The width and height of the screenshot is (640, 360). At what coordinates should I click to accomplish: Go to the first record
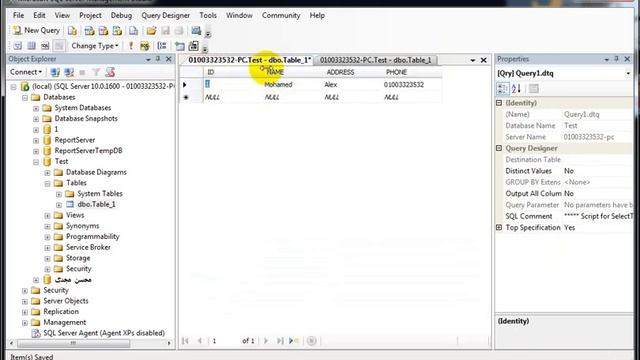coord(185,341)
